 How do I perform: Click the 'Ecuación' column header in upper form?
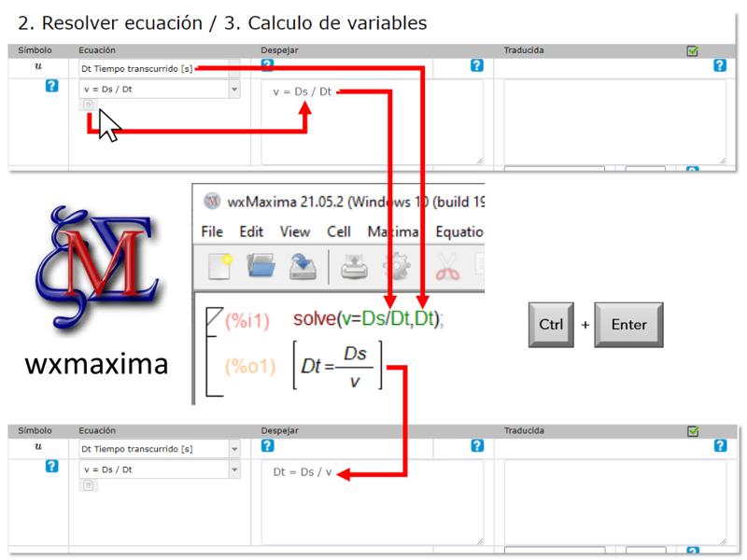[97, 50]
